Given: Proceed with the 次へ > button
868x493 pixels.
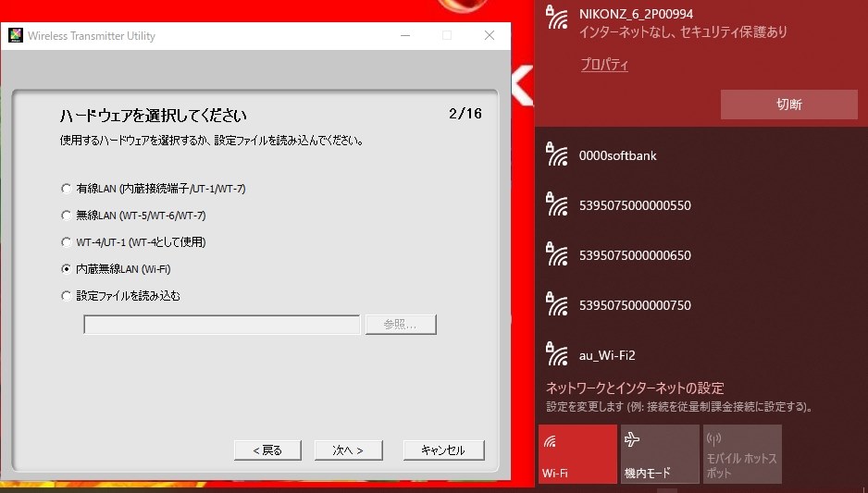Looking at the screenshot, I should pyautogui.click(x=348, y=450).
